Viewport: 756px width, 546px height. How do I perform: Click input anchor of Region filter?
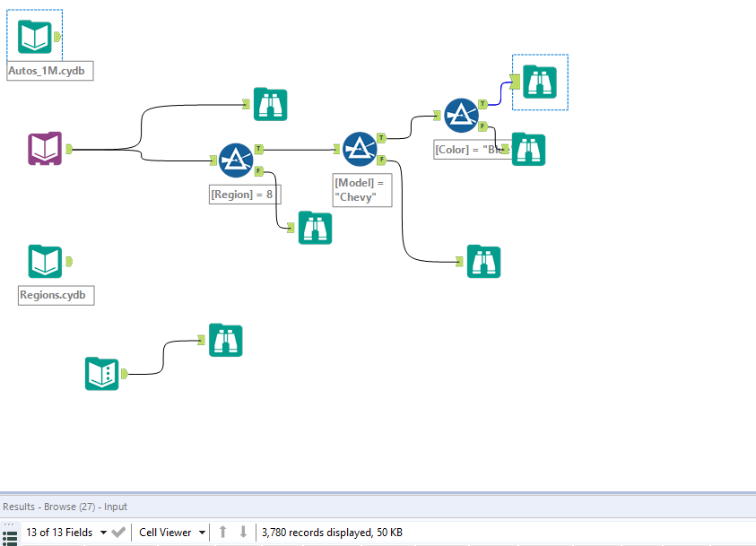pos(213,160)
